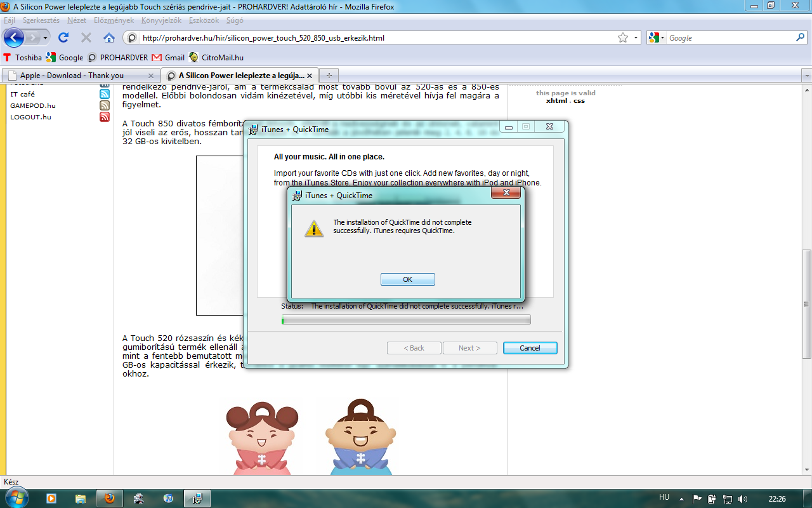The image size is (812, 508).
Task: Click inside the Google search box
Action: (730, 38)
